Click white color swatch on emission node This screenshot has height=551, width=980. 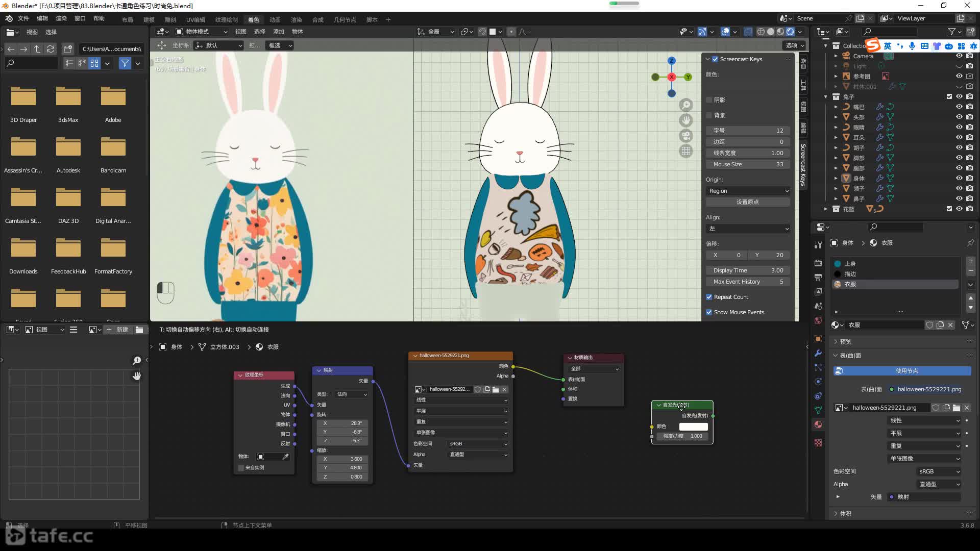[693, 427]
